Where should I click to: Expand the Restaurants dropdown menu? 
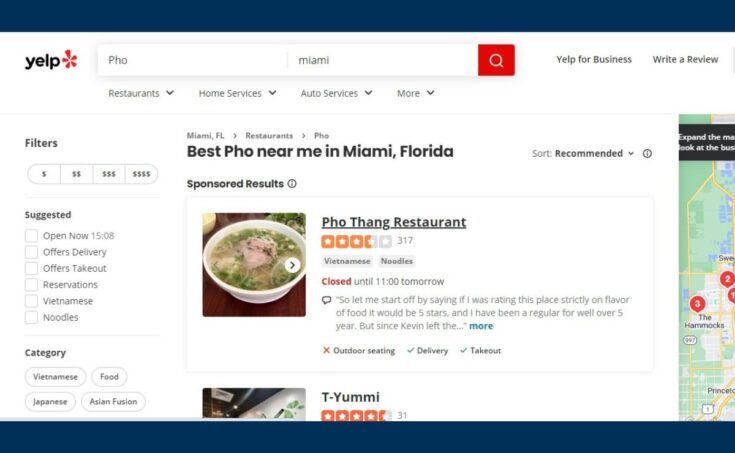141,93
